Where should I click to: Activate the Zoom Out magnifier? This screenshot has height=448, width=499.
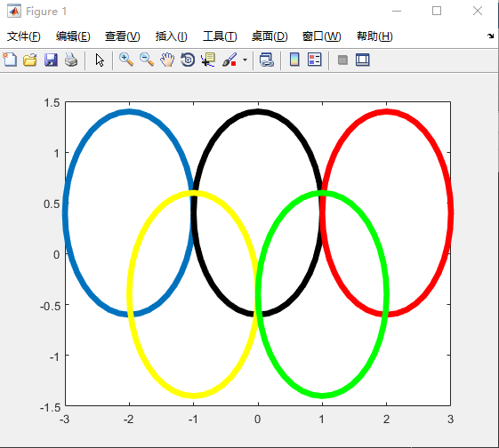147,60
